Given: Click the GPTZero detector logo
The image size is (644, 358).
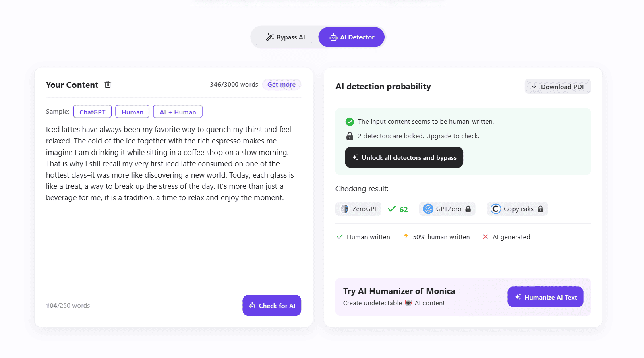Looking at the screenshot, I should tap(428, 209).
